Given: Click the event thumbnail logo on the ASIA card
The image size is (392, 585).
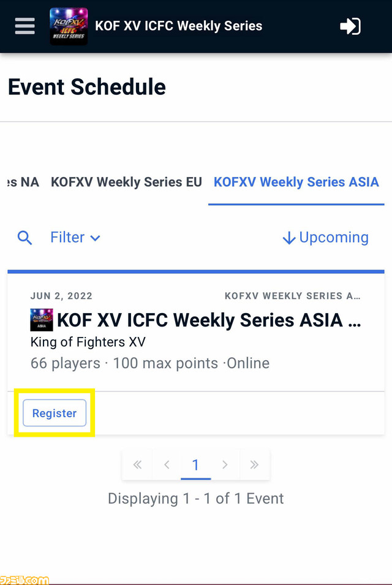Looking at the screenshot, I should pos(41,319).
